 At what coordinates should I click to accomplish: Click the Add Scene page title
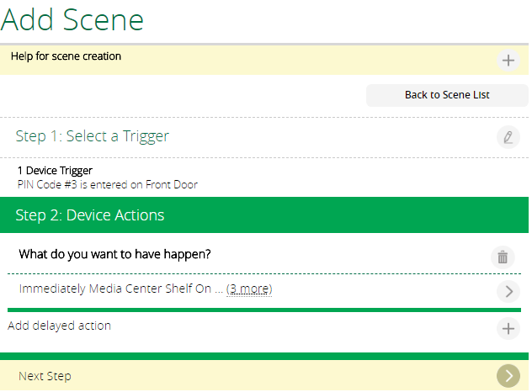72,19
